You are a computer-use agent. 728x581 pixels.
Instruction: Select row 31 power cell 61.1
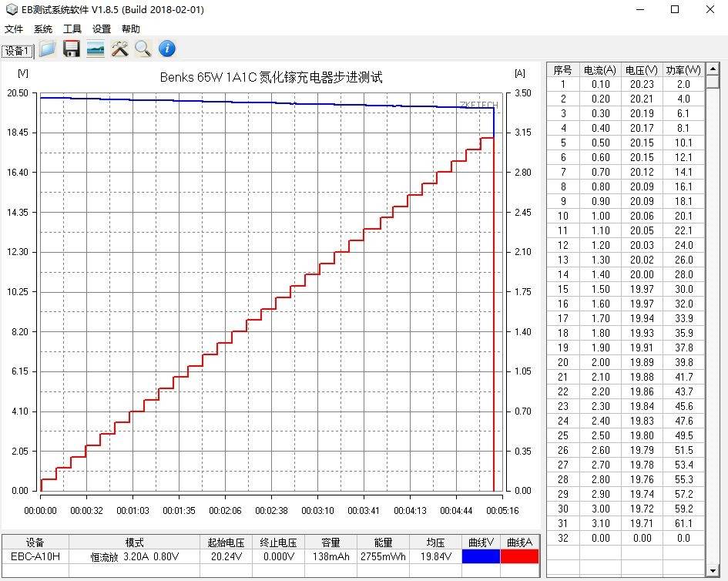click(x=683, y=523)
